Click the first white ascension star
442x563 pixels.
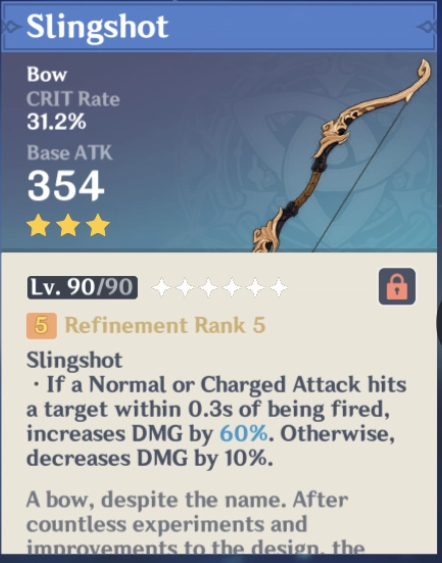(x=162, y=288)
